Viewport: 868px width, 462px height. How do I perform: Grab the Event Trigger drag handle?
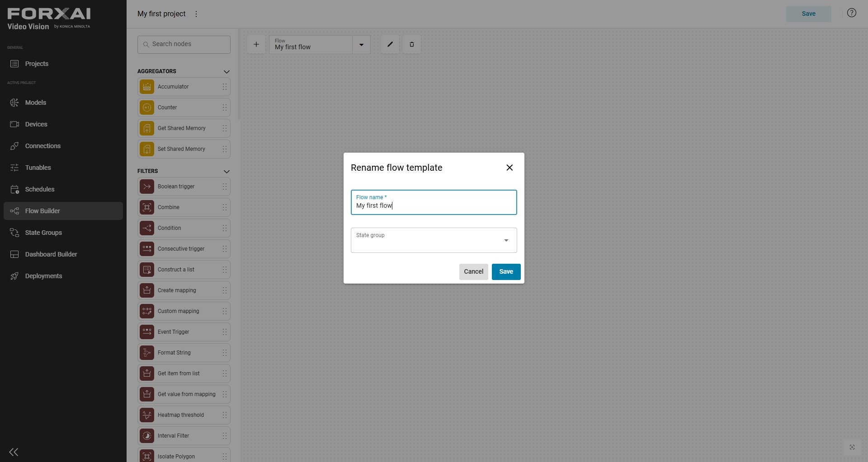pos(225,332)
